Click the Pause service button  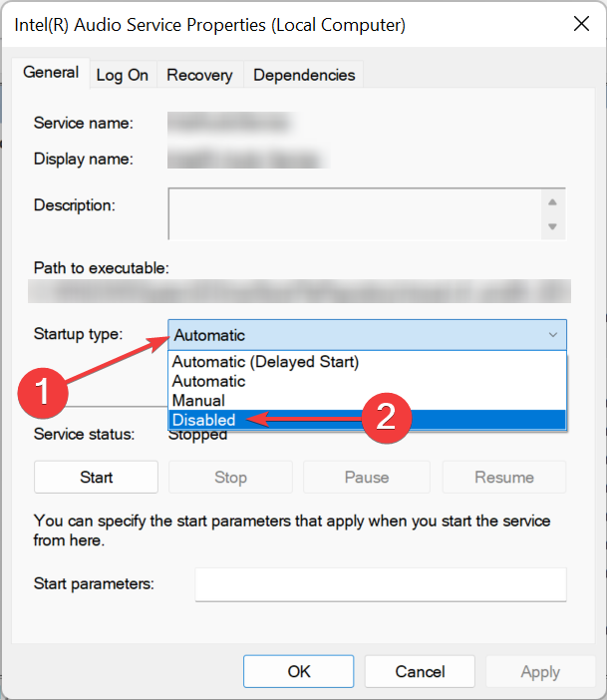pos(367,478)
